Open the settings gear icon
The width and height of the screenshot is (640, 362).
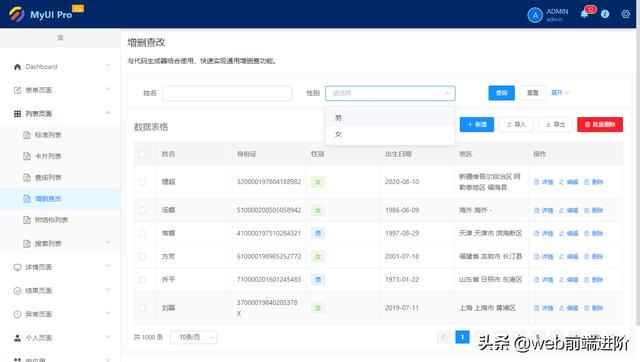[x=626, y=14]
